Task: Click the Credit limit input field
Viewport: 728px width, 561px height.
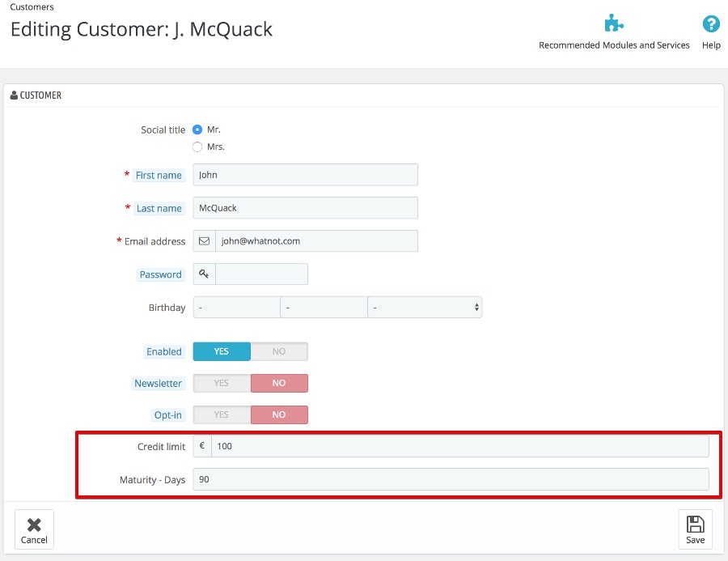Action: pos(459,446)
